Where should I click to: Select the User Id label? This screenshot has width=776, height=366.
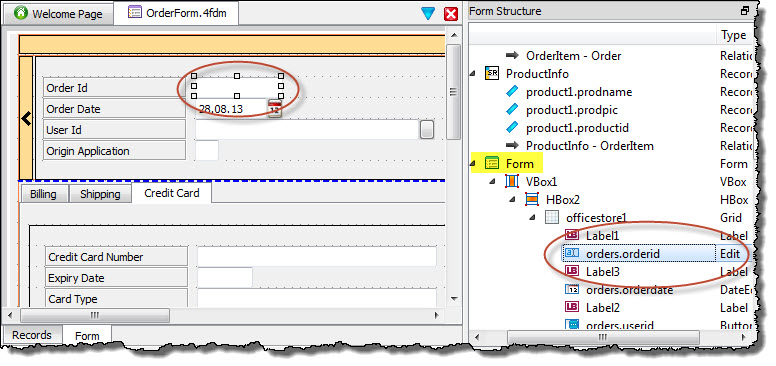click(114, 130)
